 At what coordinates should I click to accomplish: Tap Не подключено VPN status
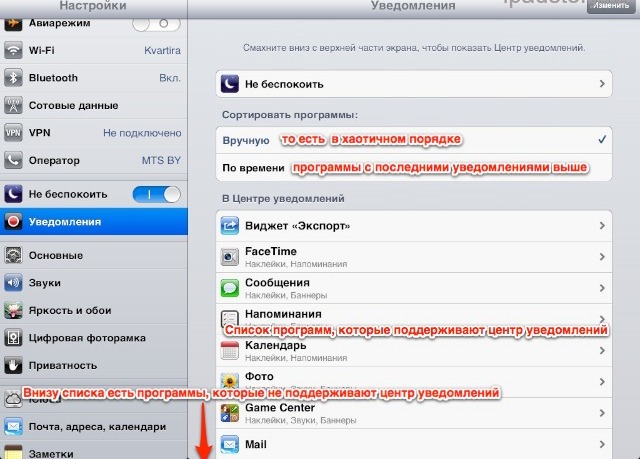142,133
